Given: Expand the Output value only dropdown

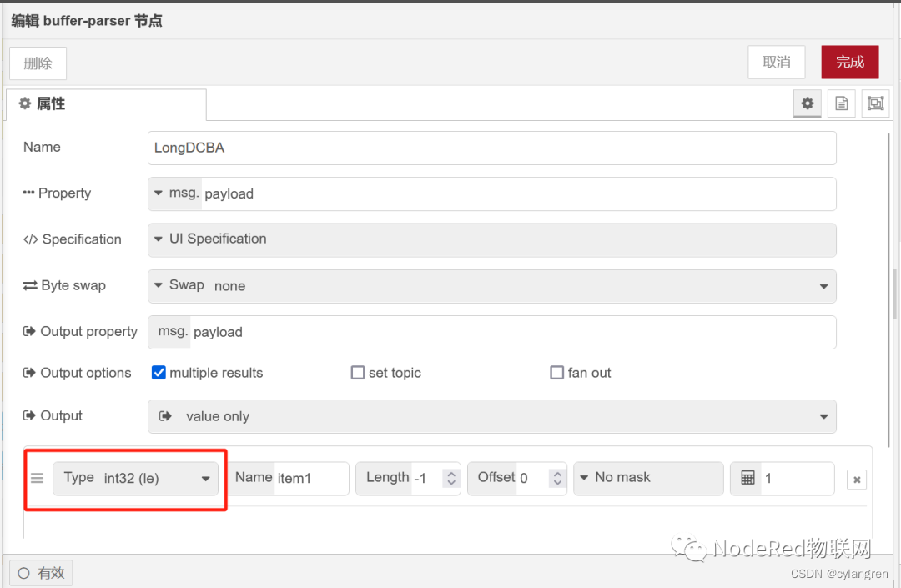Looking at the screenshot, I should point(492,416).
